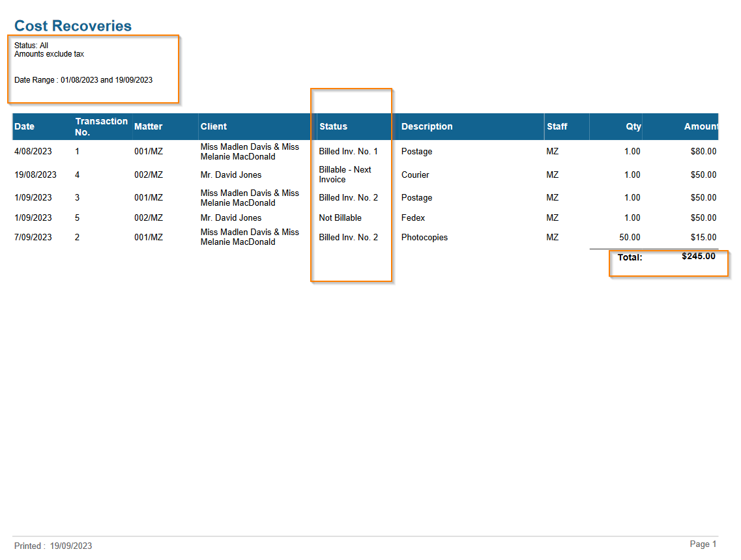
Task: Open the Mr. David Jones client entry
Action: click(x=231, y=175)
